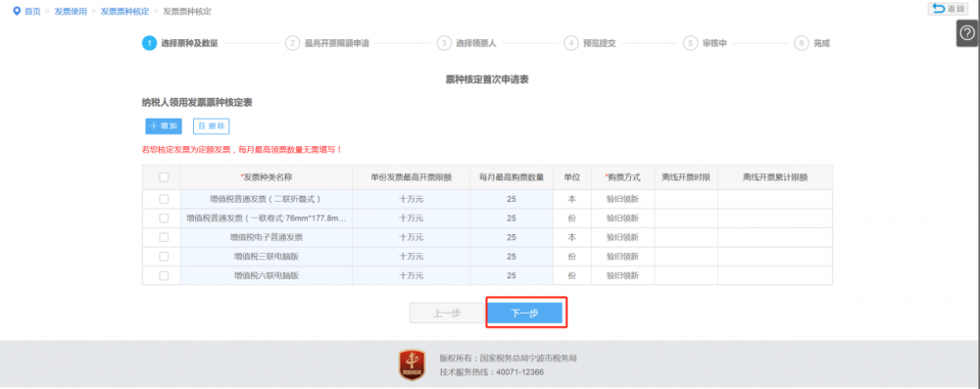Click the 离线开票累计限额 column header

(775, 177)
